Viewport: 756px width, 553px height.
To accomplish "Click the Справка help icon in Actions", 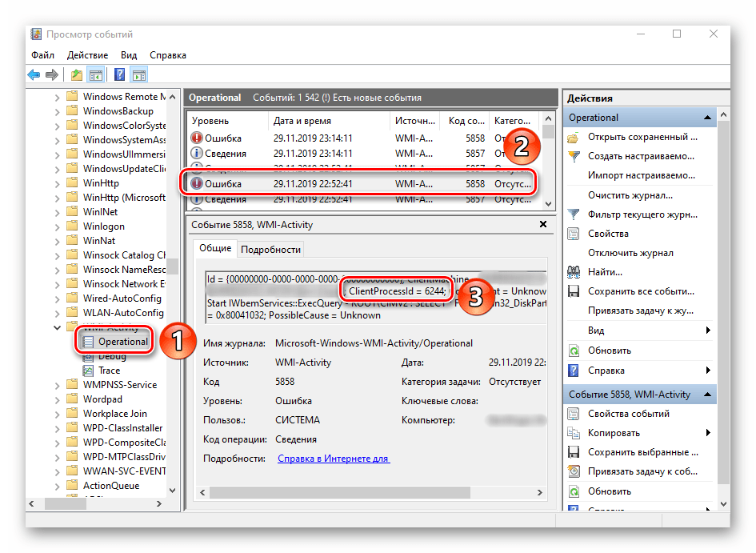I will point(574,371).
